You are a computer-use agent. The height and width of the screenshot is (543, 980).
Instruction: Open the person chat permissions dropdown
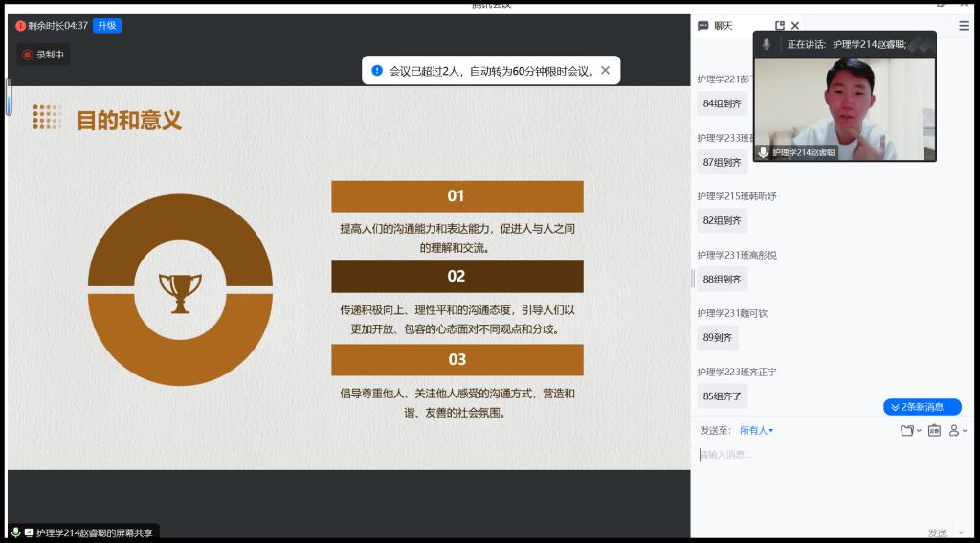[957, 431]
